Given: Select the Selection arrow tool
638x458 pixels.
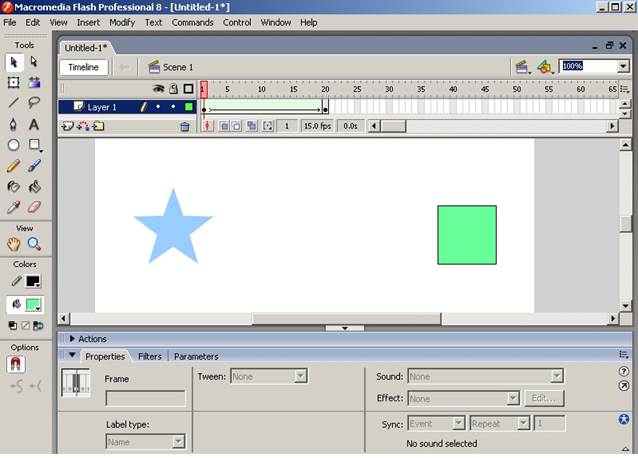Looking at the screenshot, I should point(14,62).
